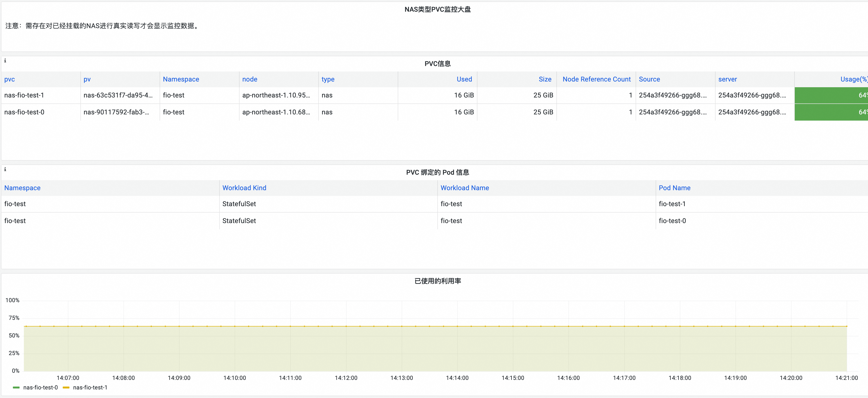Viewport: 868px width, 398px height.
Task: Click the 14:07:00 mark on the chart axis
Action: click(x=68, y=378)
